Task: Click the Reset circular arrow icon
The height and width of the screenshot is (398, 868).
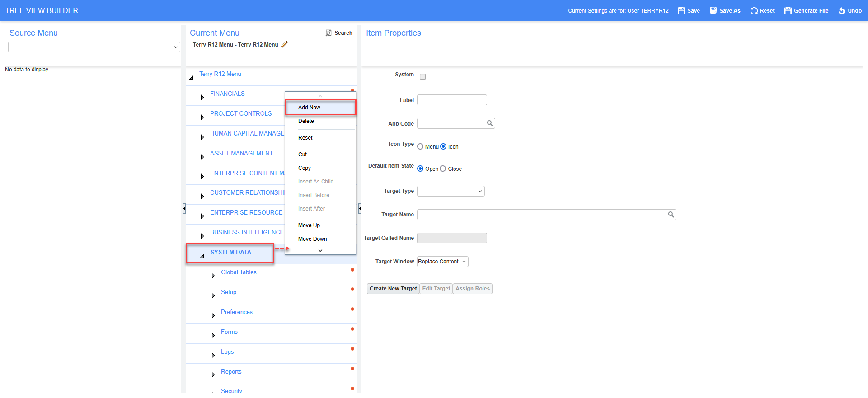Action: [x=754, y=11]
